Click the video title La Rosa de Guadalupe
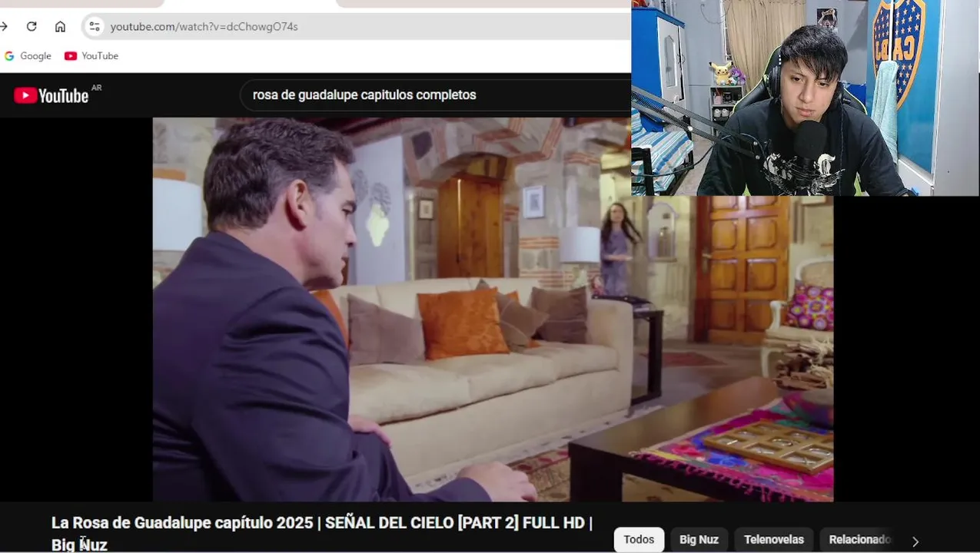 click(x=322, y=534)
